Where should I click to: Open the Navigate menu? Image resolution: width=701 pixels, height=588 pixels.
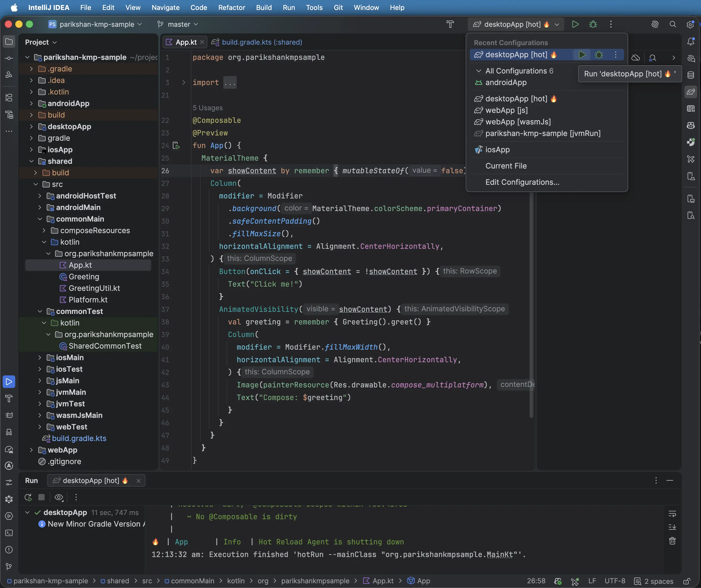(x=166, y=7)
